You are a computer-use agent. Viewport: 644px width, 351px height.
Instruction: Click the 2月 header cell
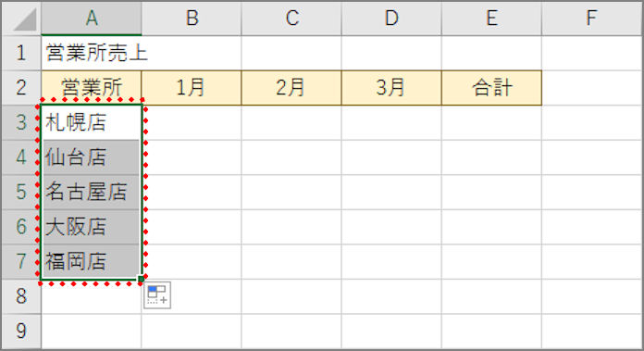pos(291,88)
